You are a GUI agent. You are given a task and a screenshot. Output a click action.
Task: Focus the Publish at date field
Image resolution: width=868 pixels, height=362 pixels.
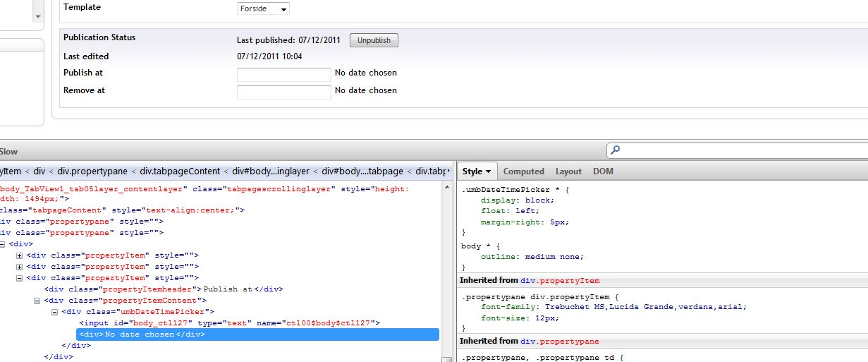283,74
